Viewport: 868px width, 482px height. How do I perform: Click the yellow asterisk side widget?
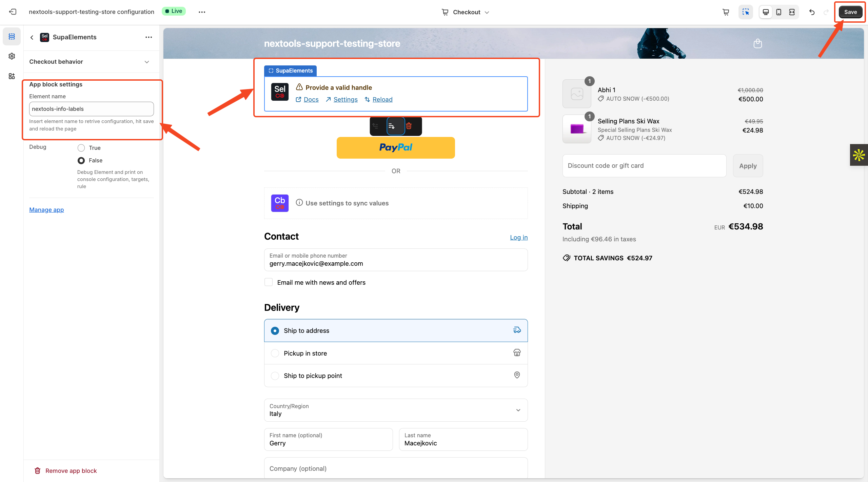tap(859, 155)
